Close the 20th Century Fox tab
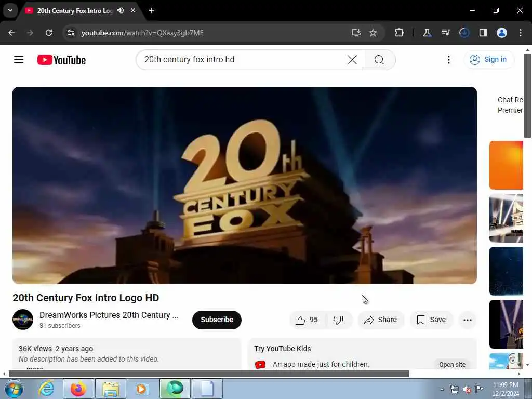The width and height of the screenshot is (532, 399). pyautogui.click(x=133, y=10)
